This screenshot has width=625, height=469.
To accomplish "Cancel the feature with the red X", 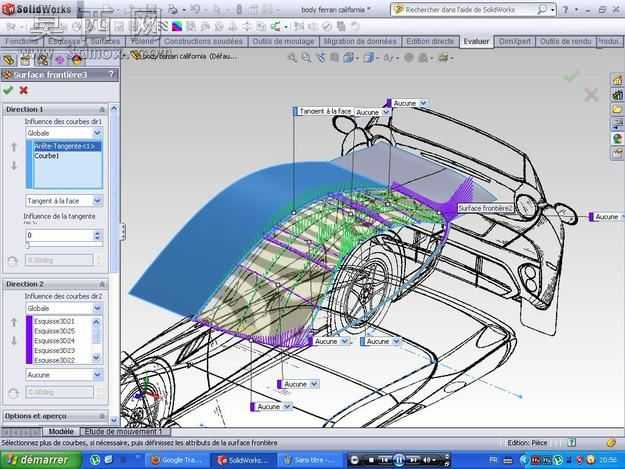I will tap(24, 90).
